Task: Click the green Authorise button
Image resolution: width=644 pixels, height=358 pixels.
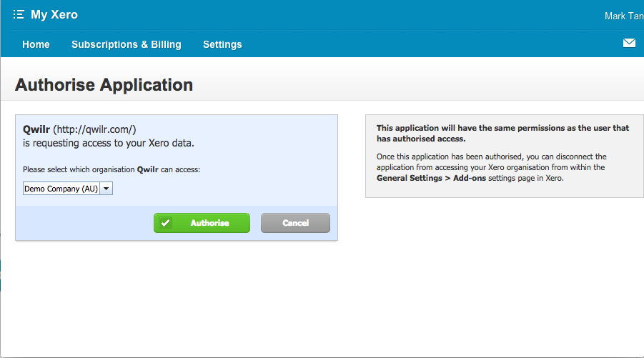Action: tap(202, 223)
